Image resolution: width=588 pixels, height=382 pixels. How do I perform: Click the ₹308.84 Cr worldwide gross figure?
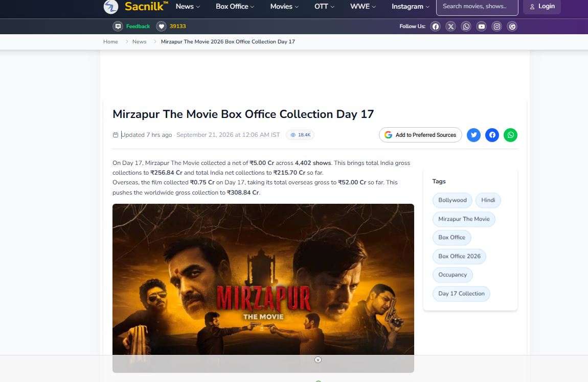point(243,193)
